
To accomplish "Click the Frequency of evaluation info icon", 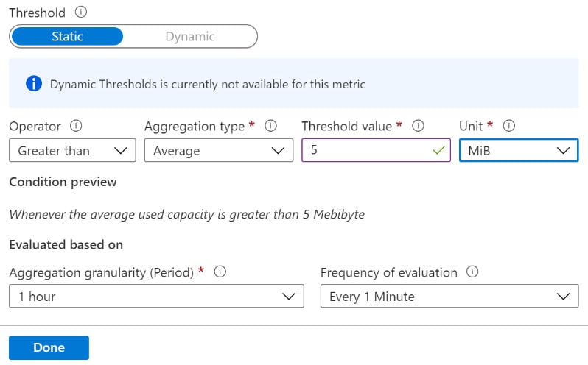I will point(473,272).
